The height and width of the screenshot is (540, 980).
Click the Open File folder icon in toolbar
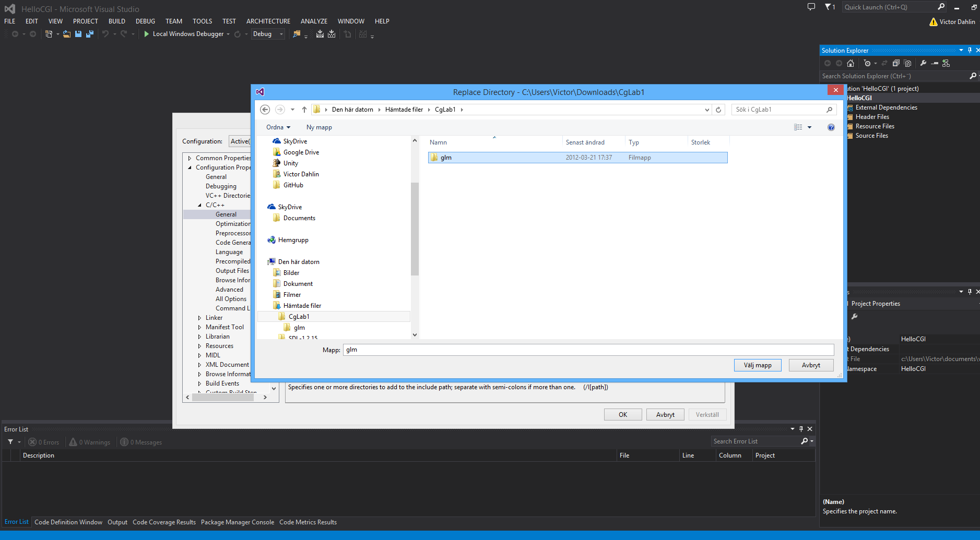pyautogui.click(x=67, y=34)
